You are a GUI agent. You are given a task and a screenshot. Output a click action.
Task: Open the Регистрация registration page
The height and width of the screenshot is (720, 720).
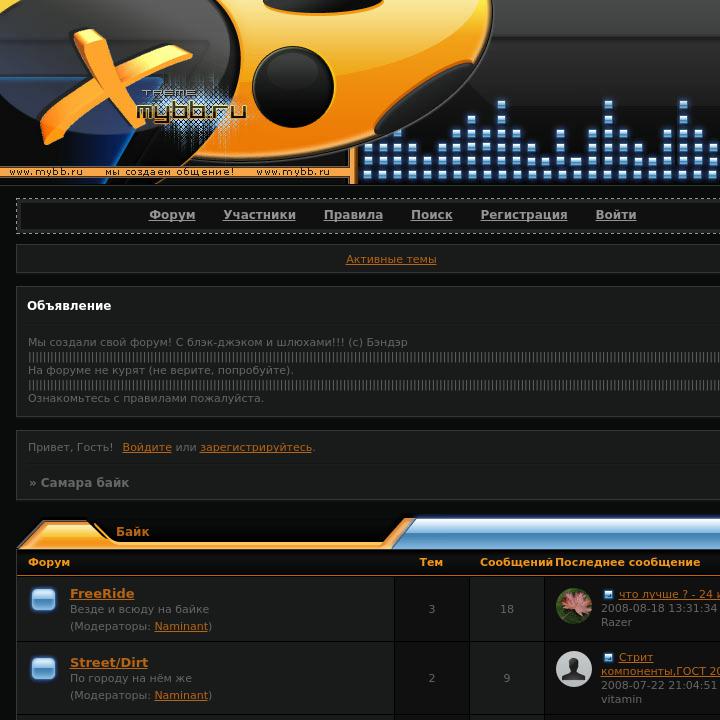pyautogui.click(x=524, y=215)
